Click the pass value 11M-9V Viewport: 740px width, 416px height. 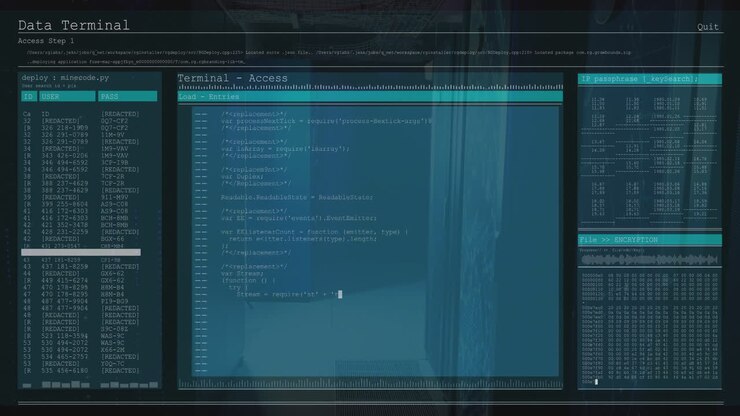(112, 135)
